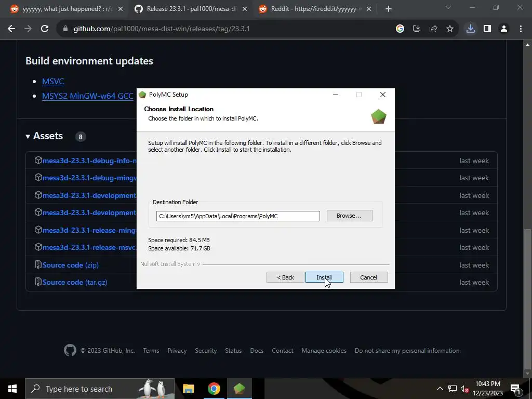Open network status tray icon

[x=453, y=389]
